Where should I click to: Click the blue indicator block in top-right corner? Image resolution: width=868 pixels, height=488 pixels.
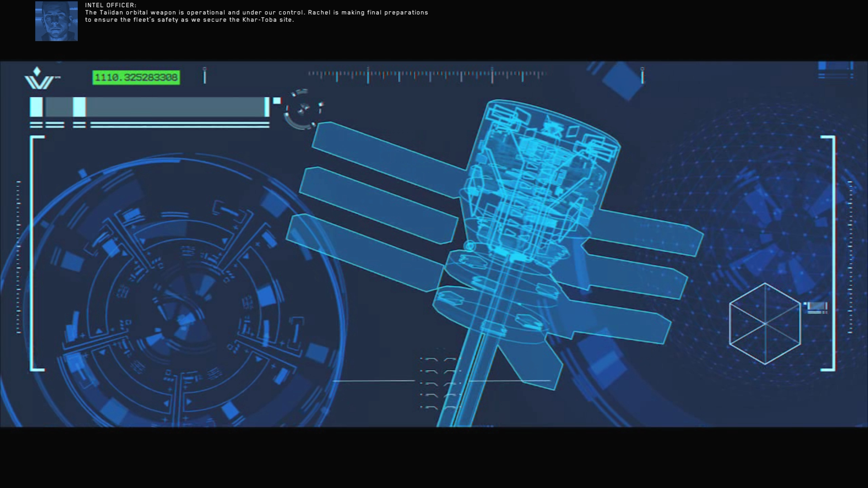click(x=835, y=66)
